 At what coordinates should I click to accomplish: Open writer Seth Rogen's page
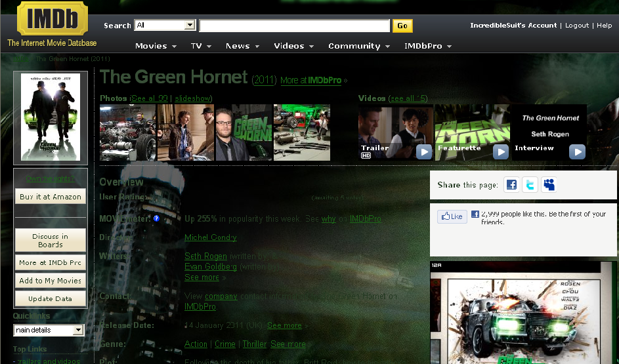point(205,256)
